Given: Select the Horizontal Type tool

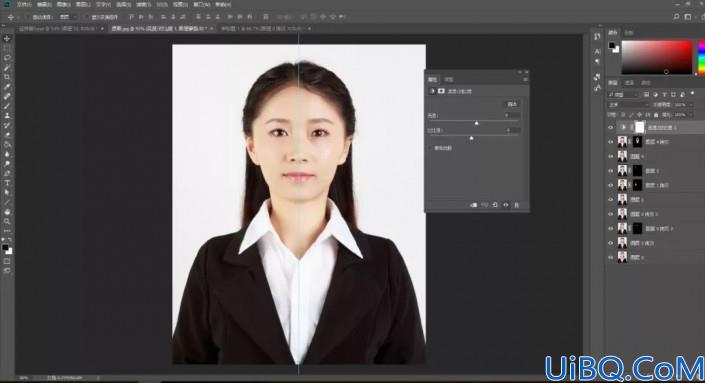Looking at the screenshot, I should (7, 183).
